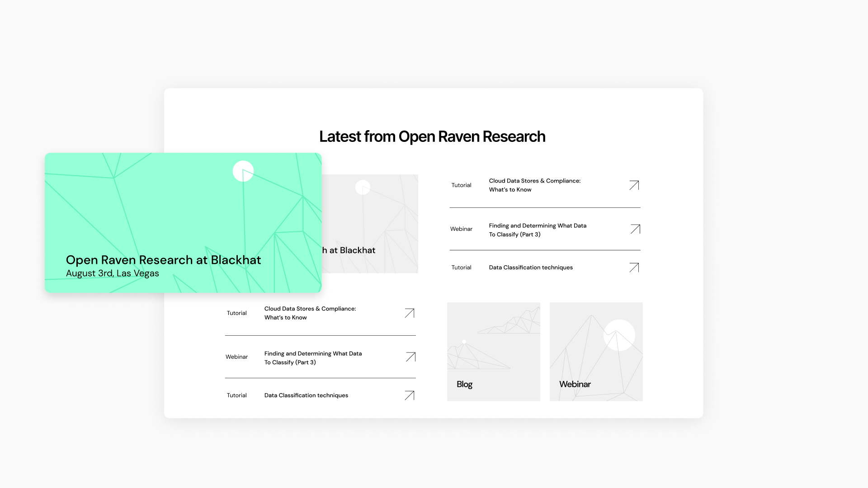The height and width of the screenshot is (488, 868).
Task: Open arrow icon for lower Finding and Determining webinar
Action: pos(410,357)
